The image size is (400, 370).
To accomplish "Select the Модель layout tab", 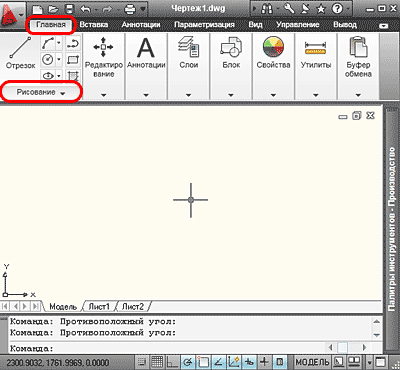I will pos(63,307).
